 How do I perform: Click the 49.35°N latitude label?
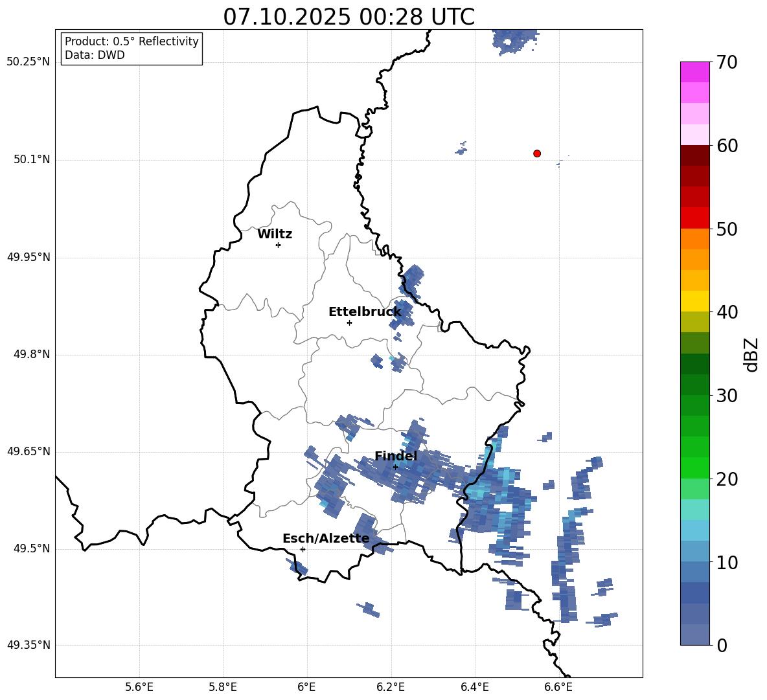pyautogui.click(x=29, y=645)
